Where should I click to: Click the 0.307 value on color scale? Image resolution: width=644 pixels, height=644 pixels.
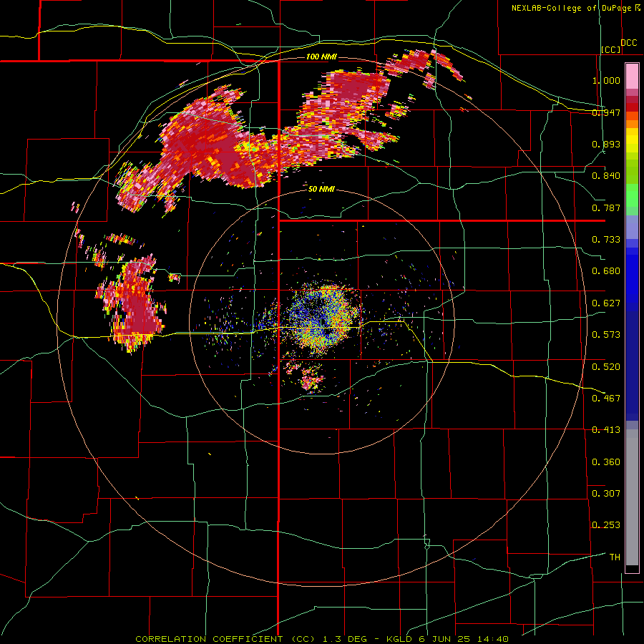[x=606, y=493]
